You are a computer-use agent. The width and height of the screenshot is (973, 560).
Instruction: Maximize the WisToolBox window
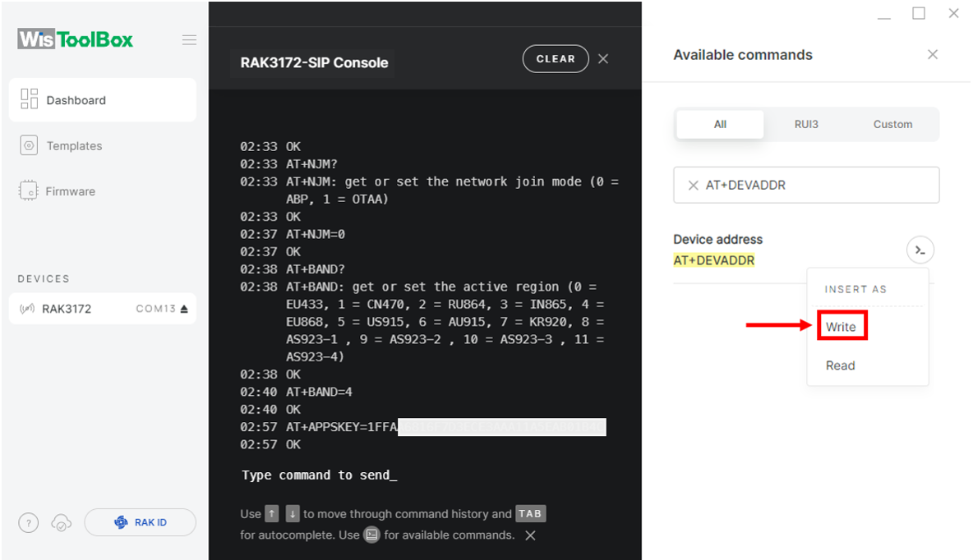[919, 14]
